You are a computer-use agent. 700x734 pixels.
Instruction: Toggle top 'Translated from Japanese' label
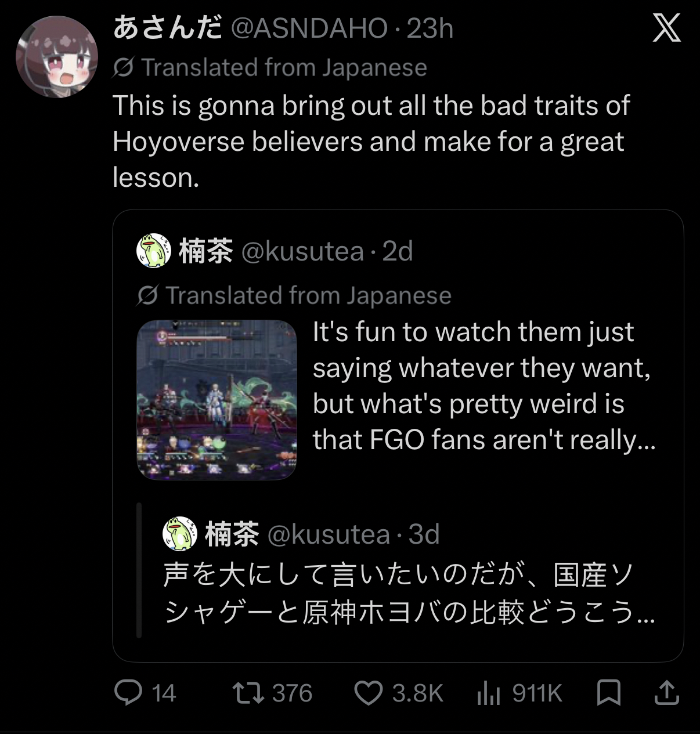click(270, 67)
